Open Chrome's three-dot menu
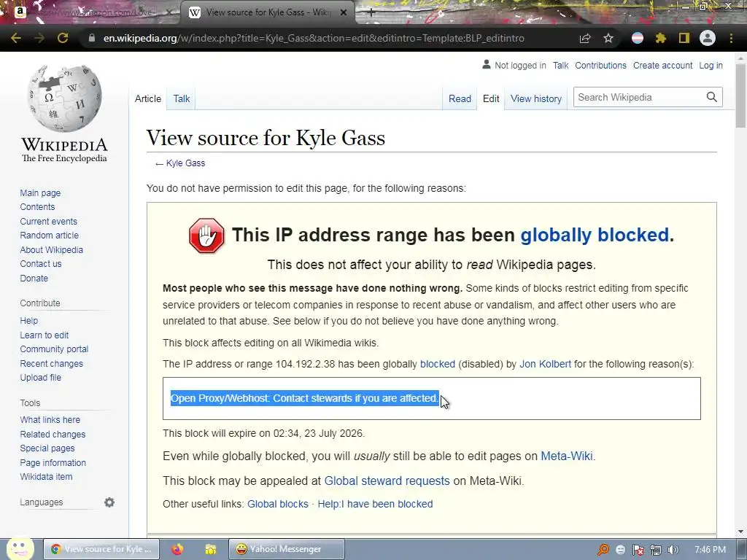This screenshot has width=747, height=560. 731,38
